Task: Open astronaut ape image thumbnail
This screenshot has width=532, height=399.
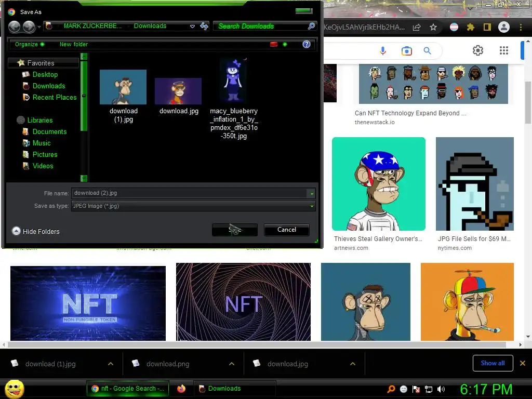Action: pyautogui.click(x=379, y=184)
